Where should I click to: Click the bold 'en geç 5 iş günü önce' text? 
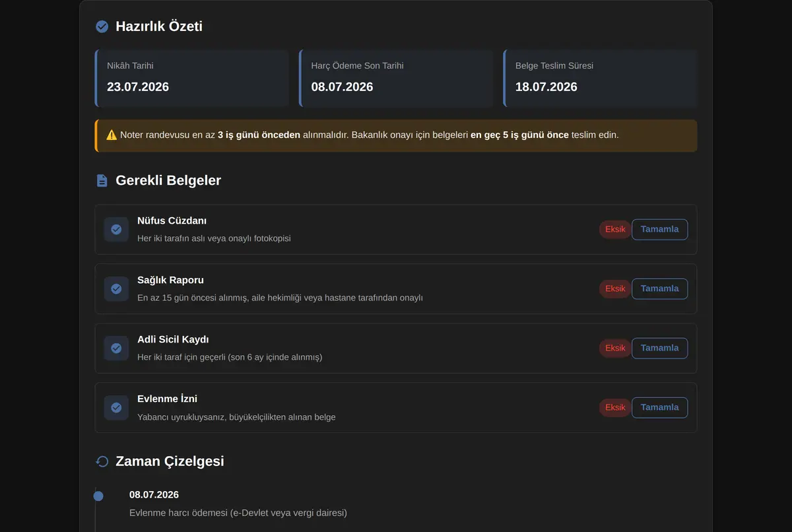click(519, 135)
